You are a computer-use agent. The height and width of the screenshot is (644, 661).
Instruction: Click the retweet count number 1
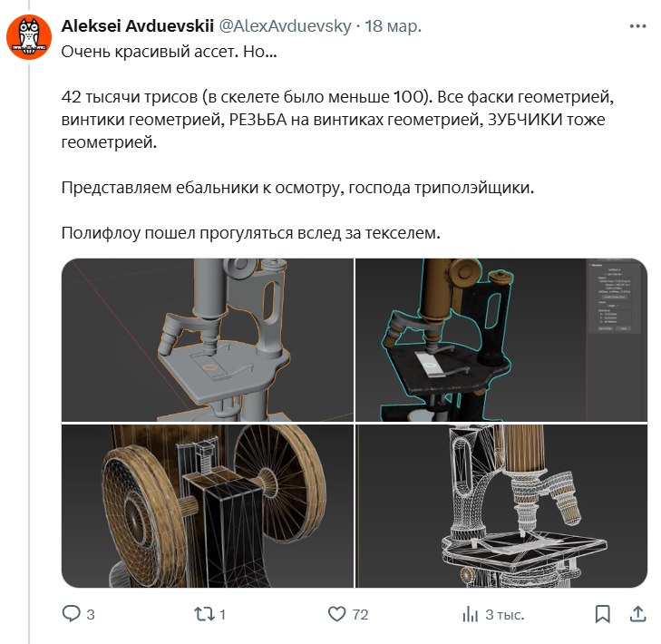pos(222,615)
